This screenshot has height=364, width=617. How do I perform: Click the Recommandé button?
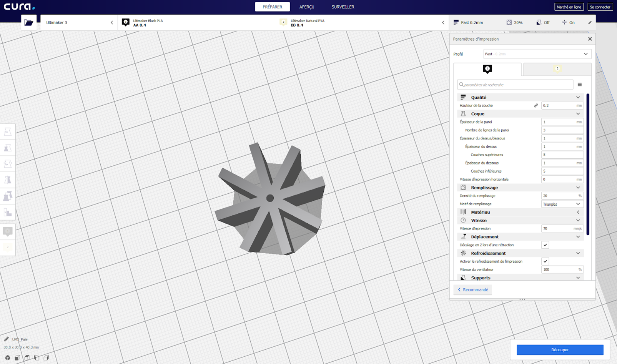(473, 290)
